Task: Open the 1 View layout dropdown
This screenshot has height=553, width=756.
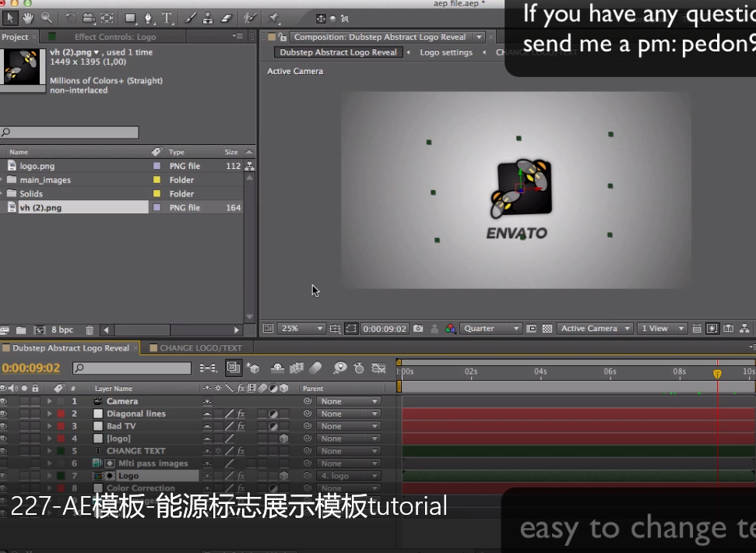Action: point(662,329)
